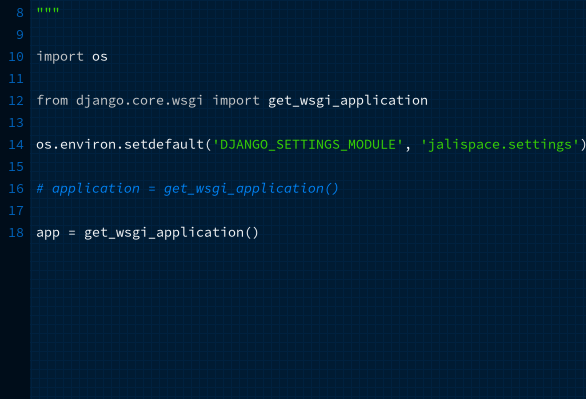Click 'get_wsgi_application()' call on line 18

(x=171, y=233)
